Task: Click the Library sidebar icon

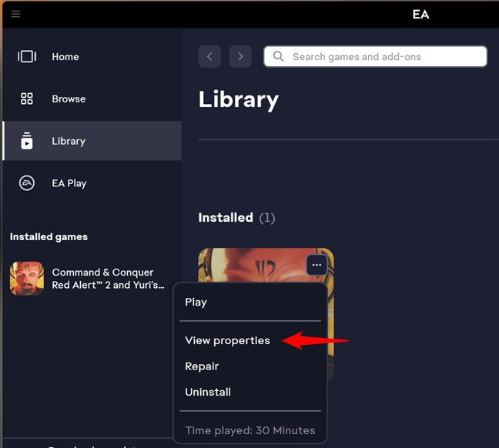Action: 27,141
